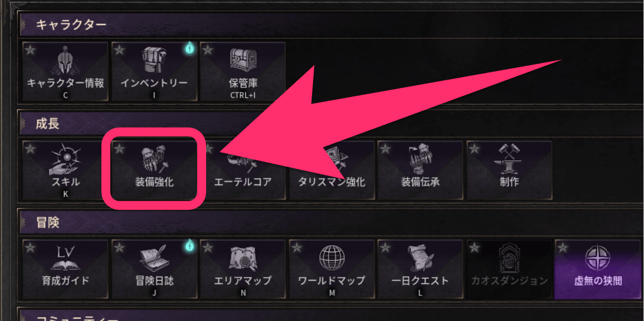Open the エーテルコア tile

[243, 171]
